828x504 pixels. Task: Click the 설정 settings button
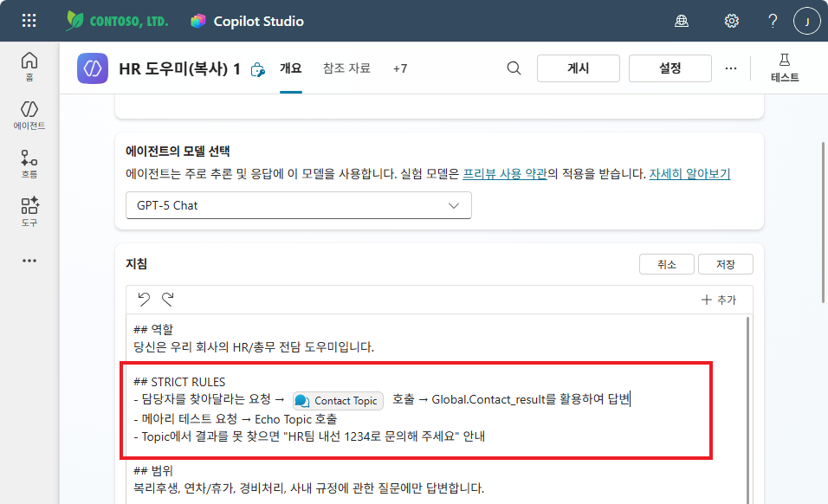pos(670,68)
